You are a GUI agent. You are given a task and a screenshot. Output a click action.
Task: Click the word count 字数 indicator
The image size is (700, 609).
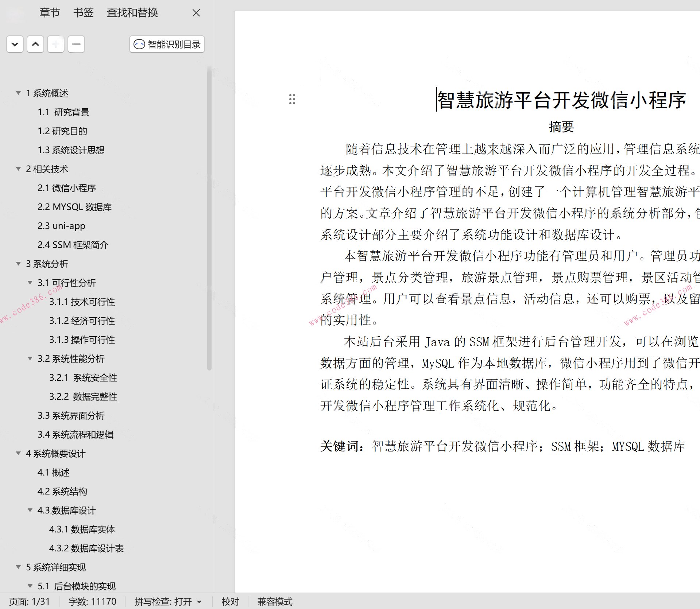point(92,602)
